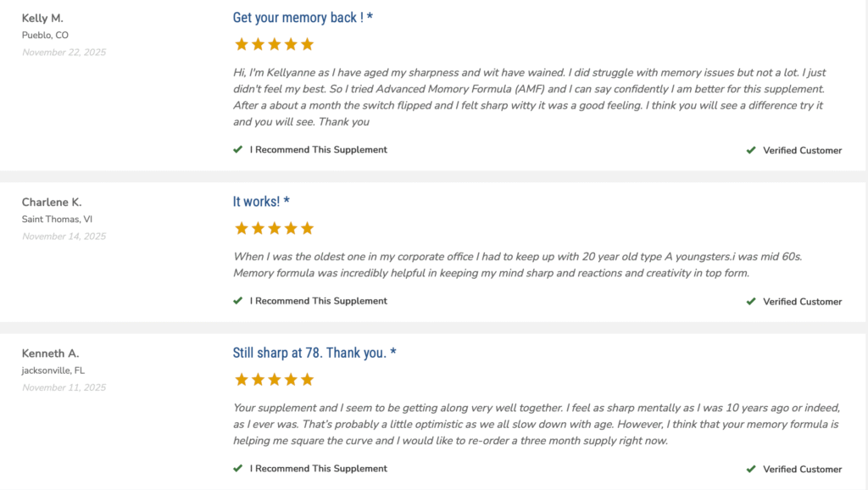The height and width of the screenshot is (490, 868).
Task: Click the November 22, 2025 review date
Action: pos(64,53)
